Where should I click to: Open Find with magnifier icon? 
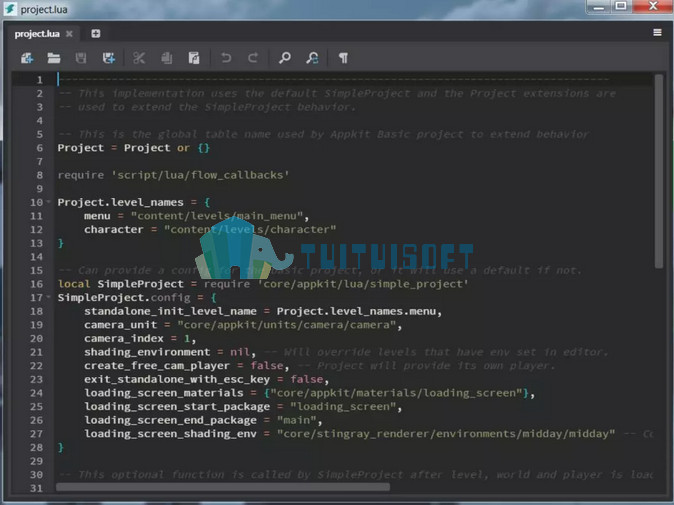click(x=285, y=58)
